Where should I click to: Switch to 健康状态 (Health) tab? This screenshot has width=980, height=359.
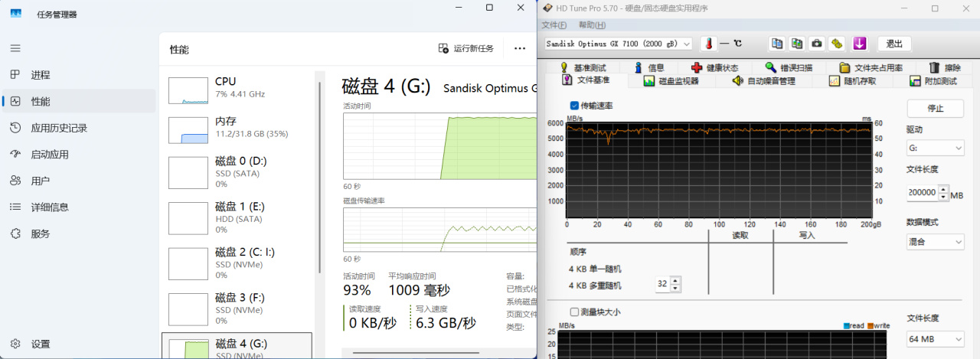[714, 67]
